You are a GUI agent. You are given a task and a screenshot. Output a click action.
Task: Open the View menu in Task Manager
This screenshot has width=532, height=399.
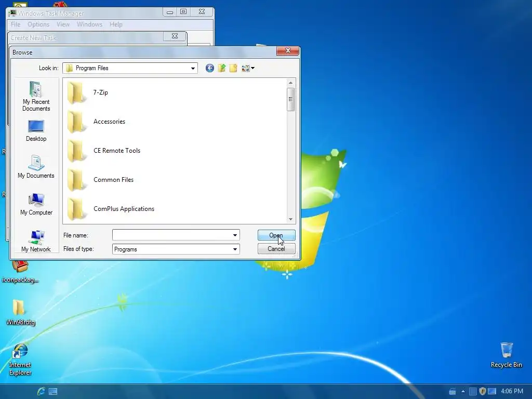click(x=63, y=24)
